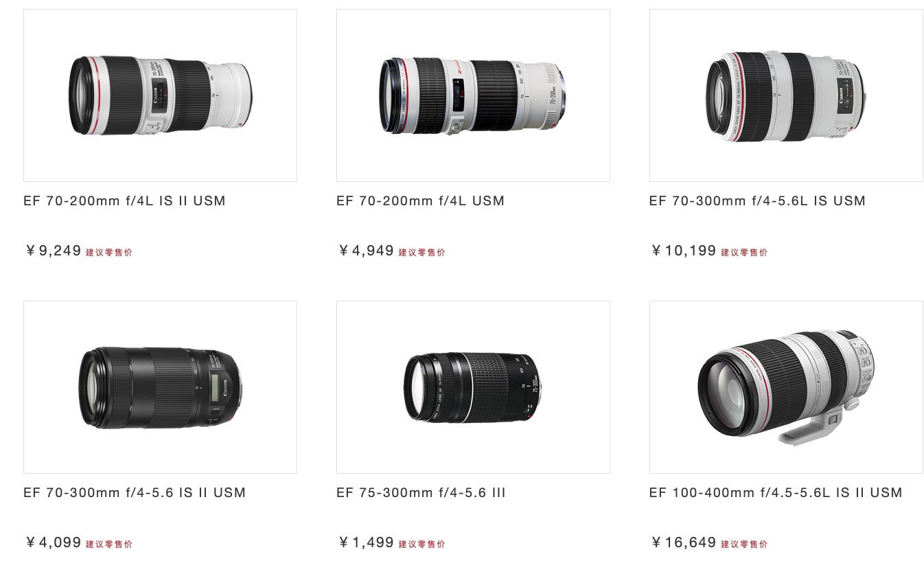Click the EF 75-300mm f/4-5.6 III title
This screenshot has height=563, width=924.
(x=421, y=493)
